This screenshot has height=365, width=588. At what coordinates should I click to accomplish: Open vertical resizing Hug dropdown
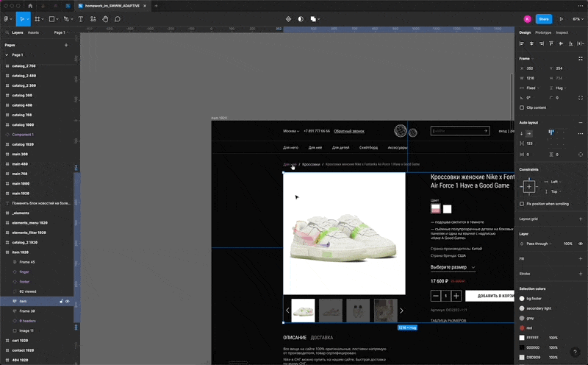pyautogui.click(x=558, y=88)
